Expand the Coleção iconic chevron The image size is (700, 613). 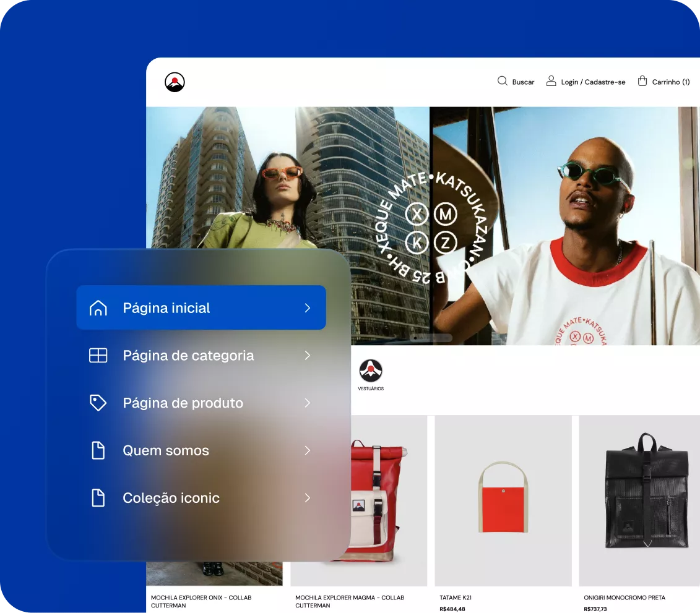pos(307,497)
